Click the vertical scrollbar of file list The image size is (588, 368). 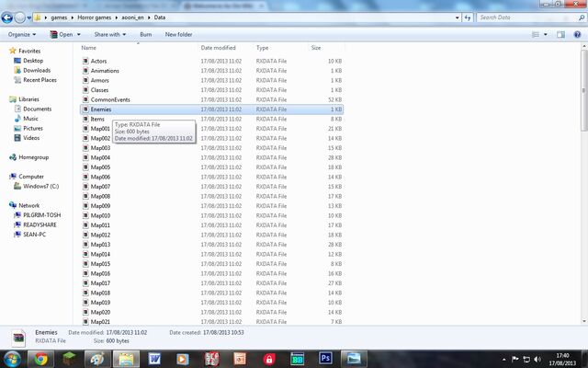tap(584, 90)
